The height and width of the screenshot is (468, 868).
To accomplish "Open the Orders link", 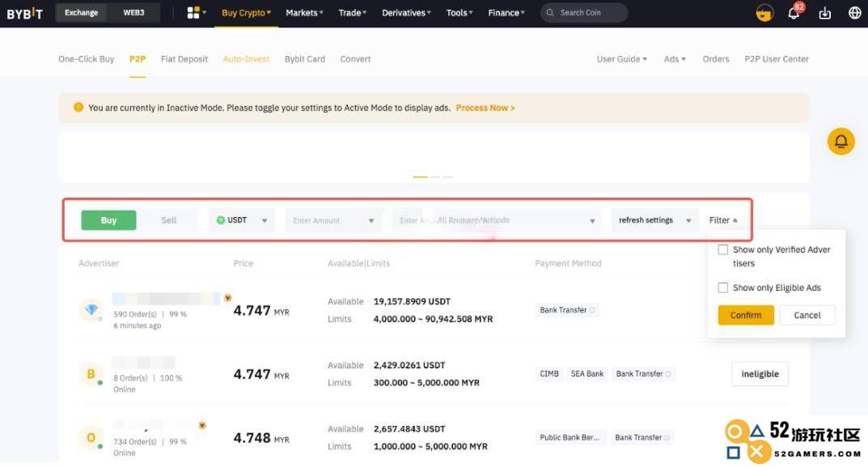I will [716, 59].
